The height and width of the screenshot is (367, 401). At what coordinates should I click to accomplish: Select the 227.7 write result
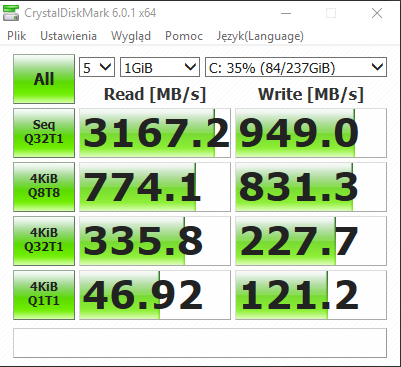311,241
